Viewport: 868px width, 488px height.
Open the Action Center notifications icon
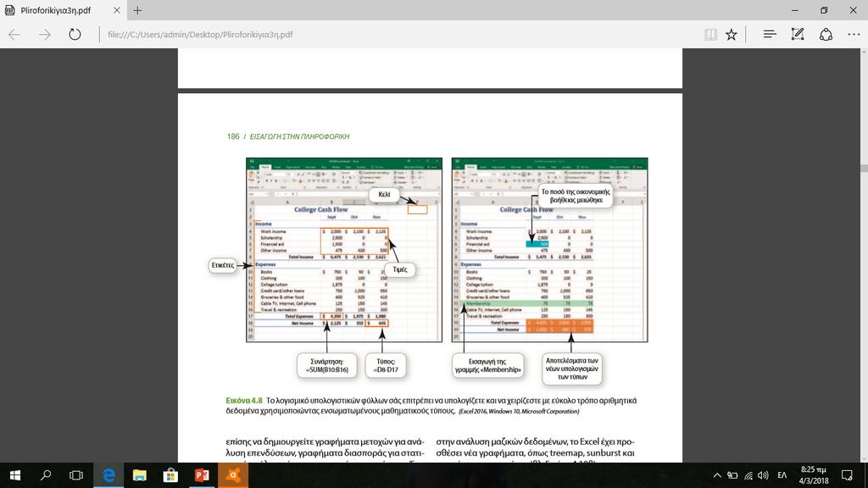pyautogui.click(x=847, y=475)
